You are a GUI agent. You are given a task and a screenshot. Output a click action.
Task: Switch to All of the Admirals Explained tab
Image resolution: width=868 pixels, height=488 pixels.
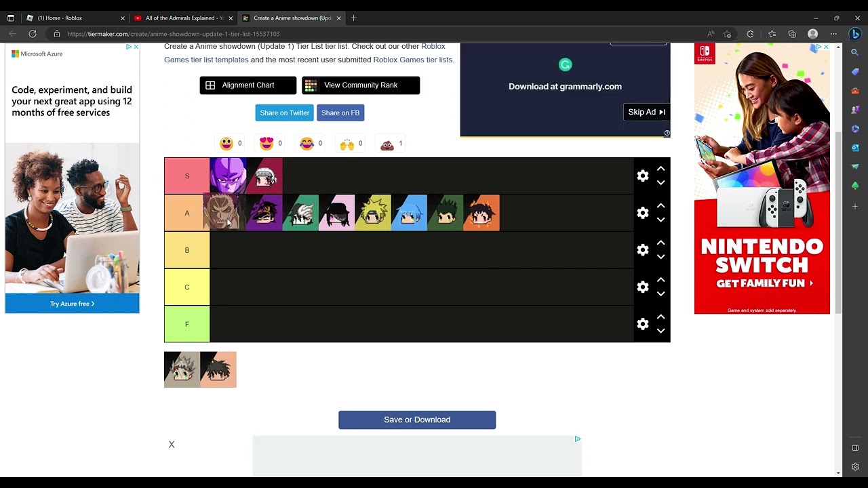point(184,18)
